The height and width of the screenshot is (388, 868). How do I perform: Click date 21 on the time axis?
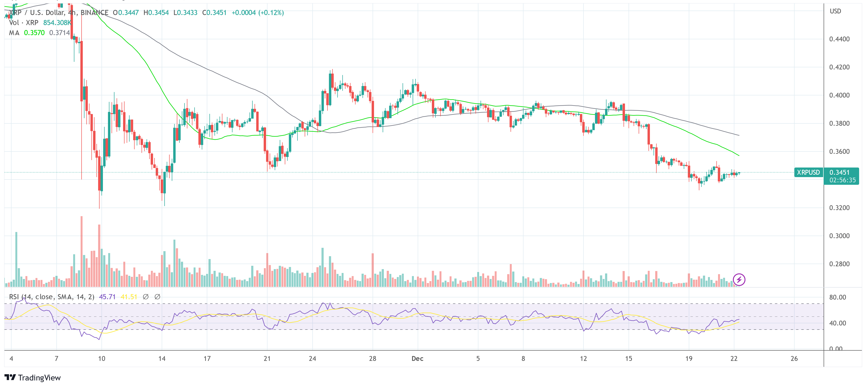click(267, 358)
